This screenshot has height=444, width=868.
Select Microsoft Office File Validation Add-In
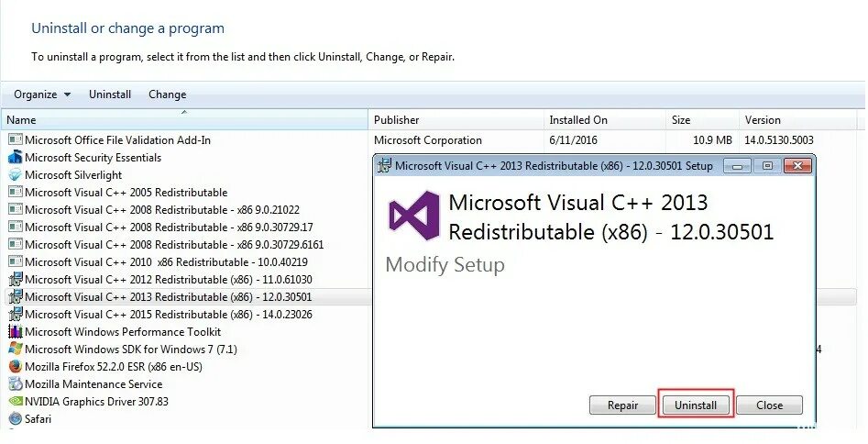pos(117,140)
